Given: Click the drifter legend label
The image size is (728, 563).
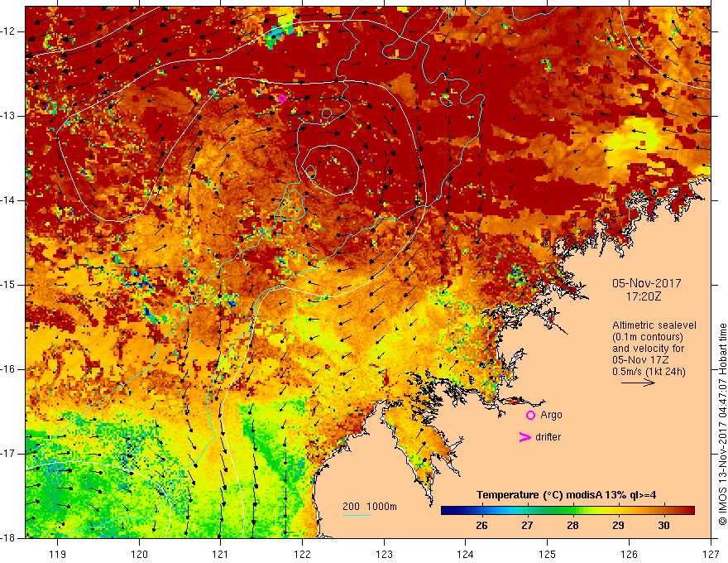Looking at the screenshot, I should pos(548,437).
